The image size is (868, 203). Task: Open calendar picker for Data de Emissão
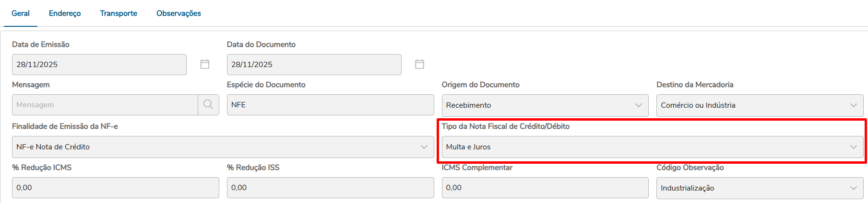coord(205,64)
